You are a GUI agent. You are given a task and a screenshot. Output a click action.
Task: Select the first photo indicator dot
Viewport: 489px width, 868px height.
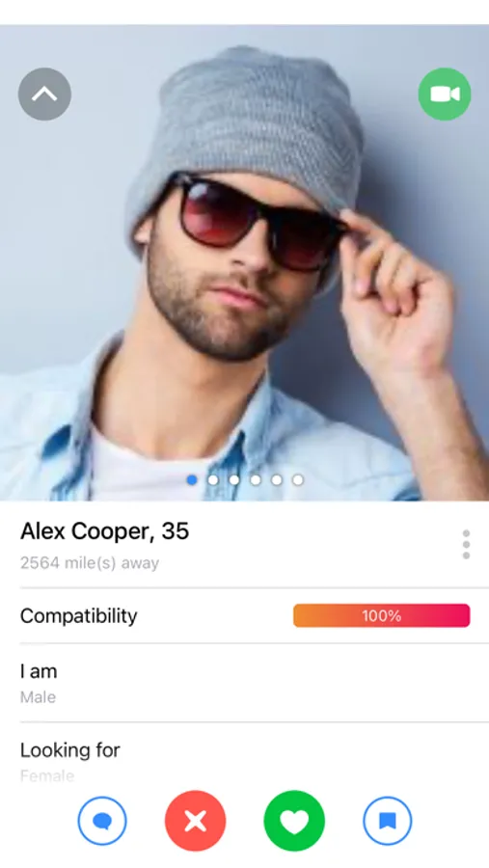[x=192, y=480]
